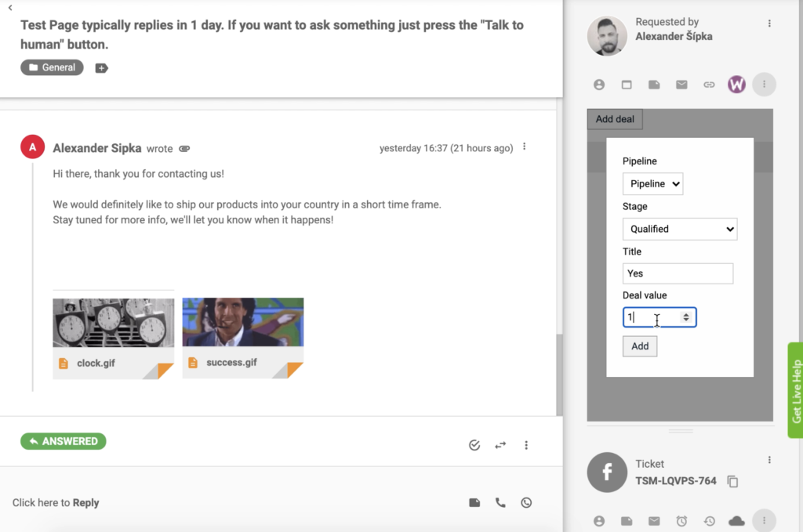This screenshot has width=803, height=532.
Task: Go back using the top-left arrow
Action: tap(10, 7)
